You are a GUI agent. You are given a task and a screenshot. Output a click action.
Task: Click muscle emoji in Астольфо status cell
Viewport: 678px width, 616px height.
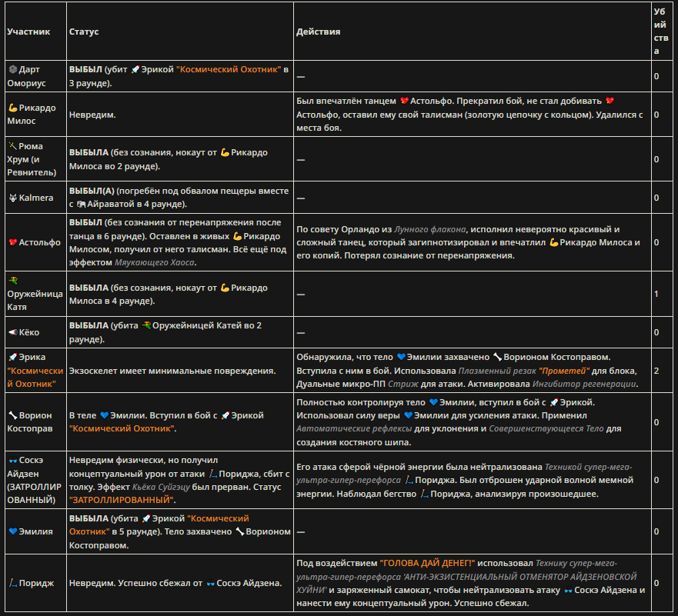click(x=237, y=236)
